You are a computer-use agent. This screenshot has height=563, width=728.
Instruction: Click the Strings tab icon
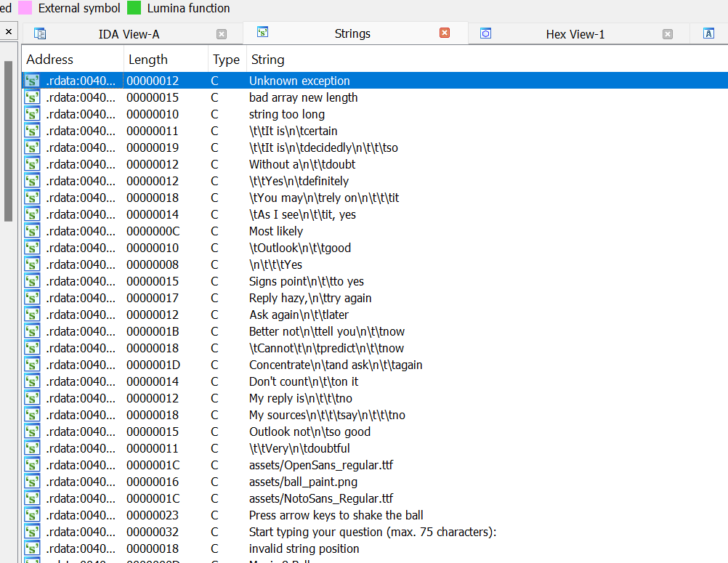263,33
